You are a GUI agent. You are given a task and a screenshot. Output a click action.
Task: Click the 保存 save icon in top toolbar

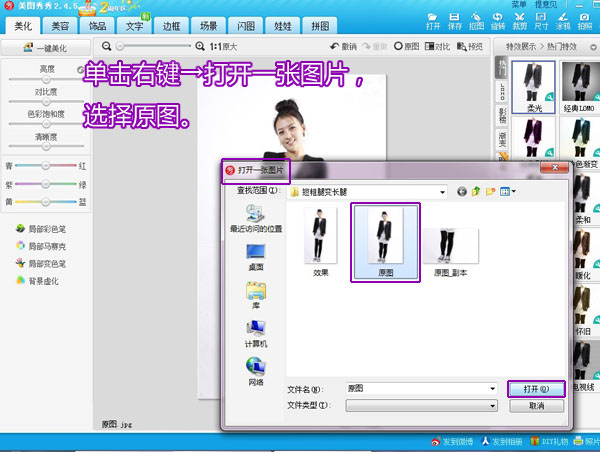point(457,20)
